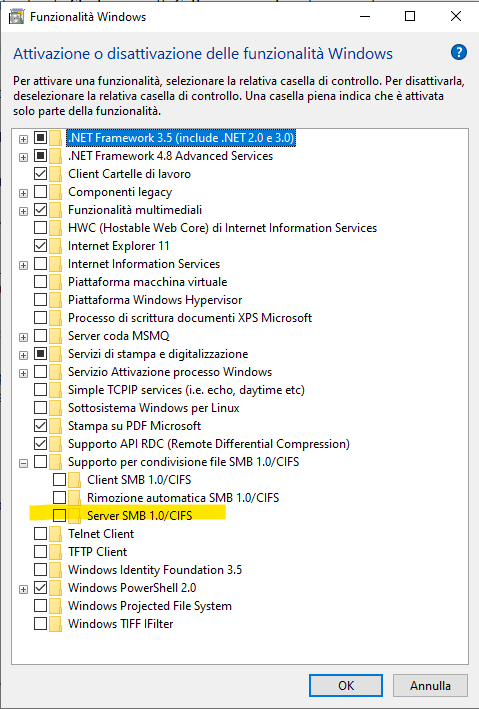Screen dimensions: 479x709
Task: Cancel the dialog with Annulla
Action: click(x=430, y=685)
